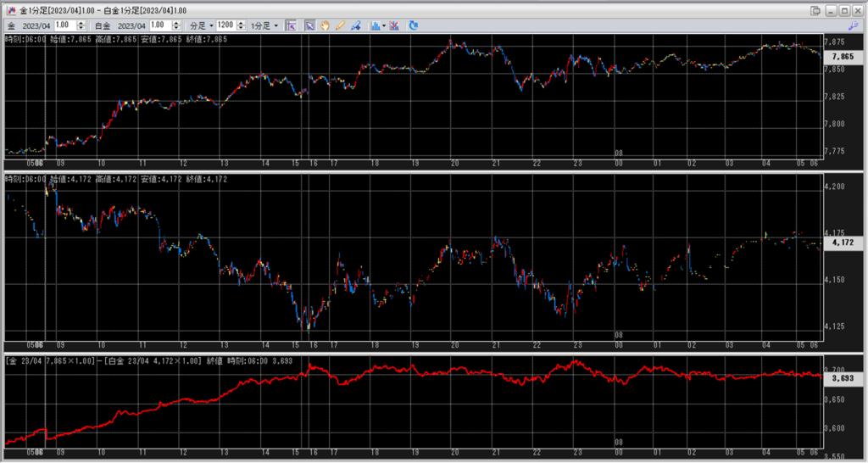Click the remove-indicators chart icon with red X

(x=398, y=25)
